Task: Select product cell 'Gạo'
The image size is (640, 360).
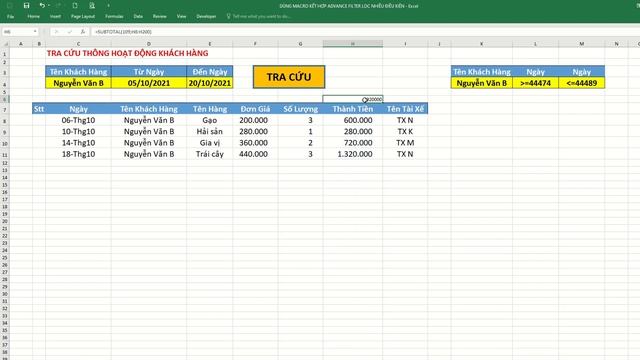Action: pyautogui.click(x=210, y=120)
